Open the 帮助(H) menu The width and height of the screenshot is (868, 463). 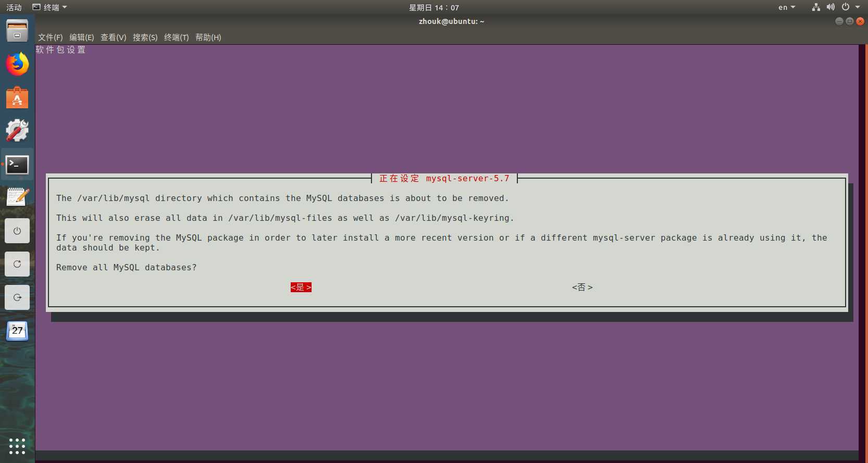pos(208,37)
